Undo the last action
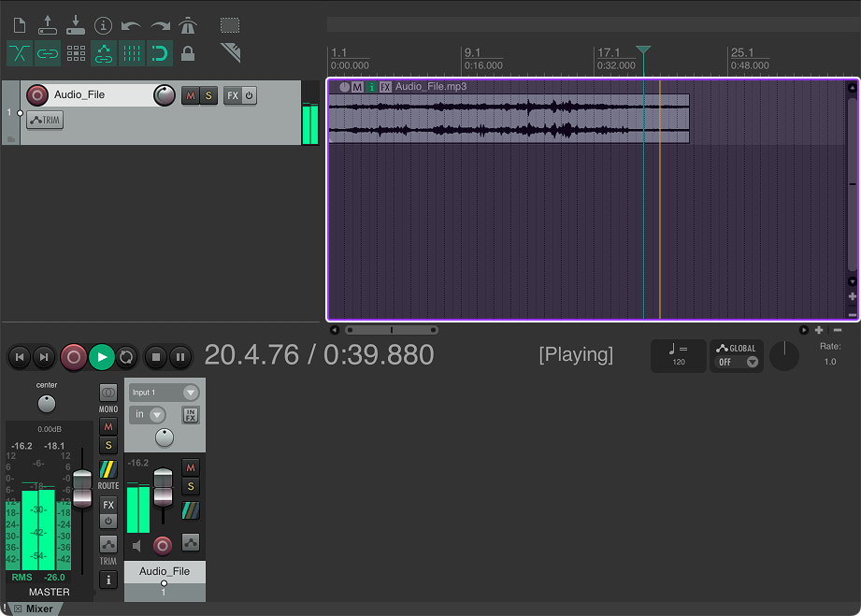 pyautogui.click(x=131, y=25)
